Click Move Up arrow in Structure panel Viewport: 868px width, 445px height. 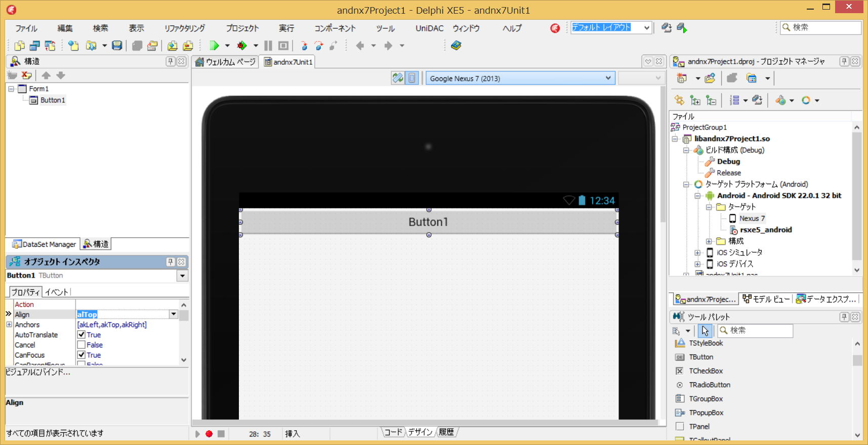coord(46,75)
